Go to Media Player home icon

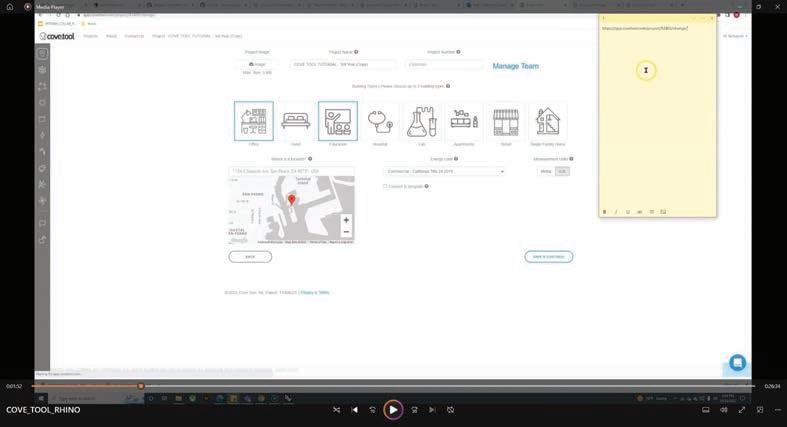(x=10, y=7)
